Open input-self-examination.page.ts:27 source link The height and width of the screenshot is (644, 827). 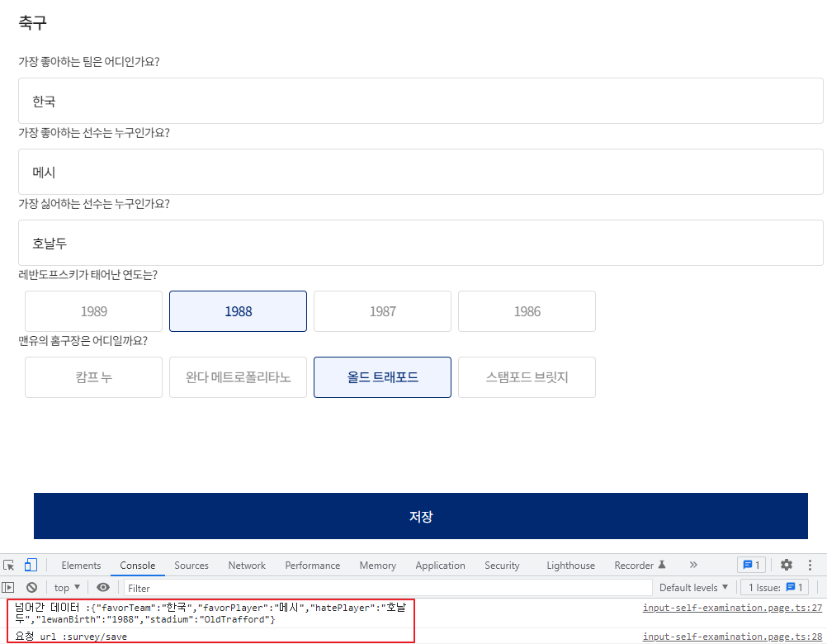(732, 608)
